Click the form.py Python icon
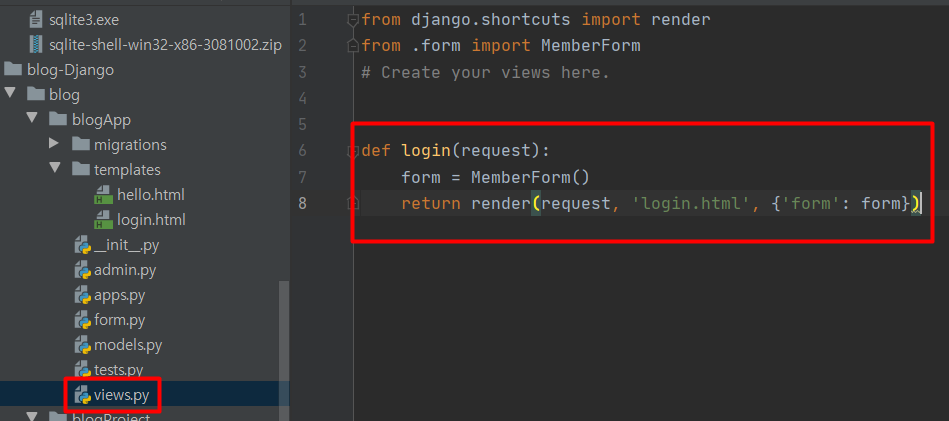The height and width of the screenshot is (421, 949). 82,320
